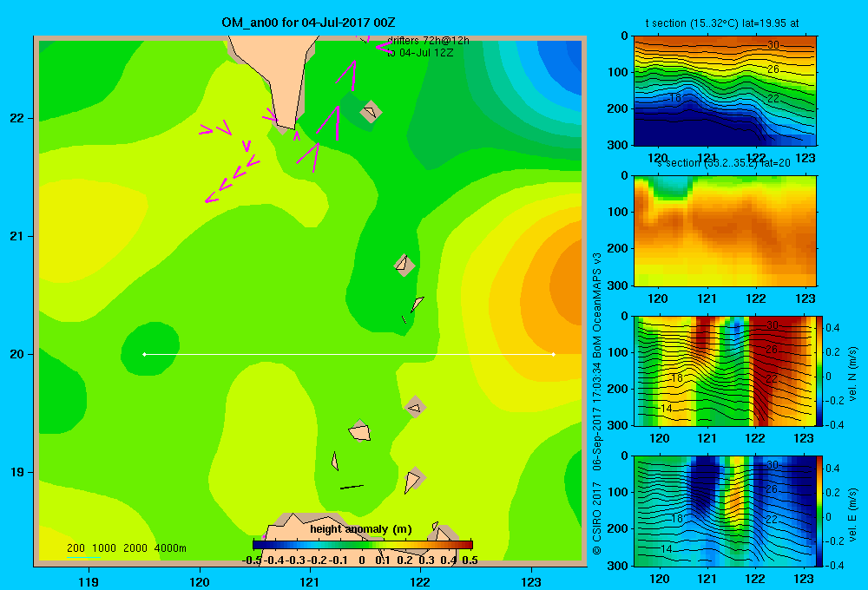
Task: Click the west endpoint of the white section line
Action: coord(144,354)
